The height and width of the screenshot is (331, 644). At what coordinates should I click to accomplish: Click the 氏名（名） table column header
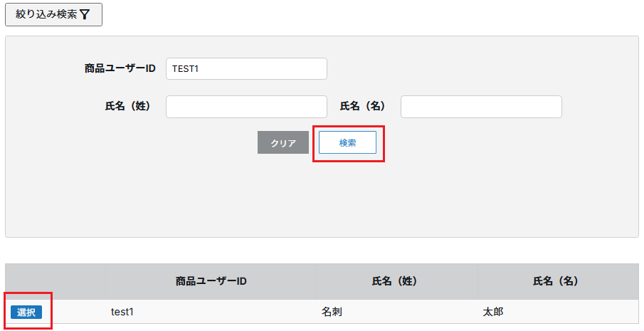point(558,281)
